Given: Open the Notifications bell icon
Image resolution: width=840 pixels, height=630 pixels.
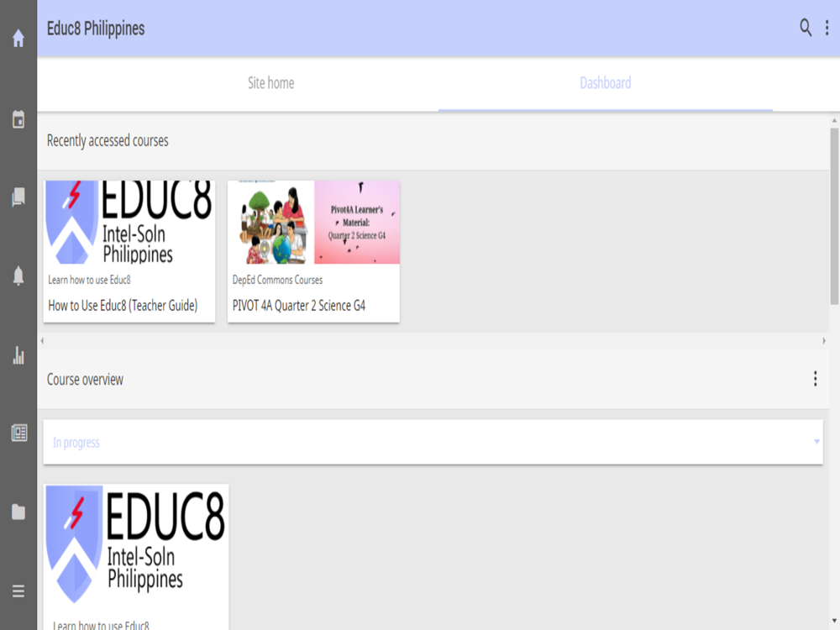Looking at the screenshot, I should click(x=18, y=276).
